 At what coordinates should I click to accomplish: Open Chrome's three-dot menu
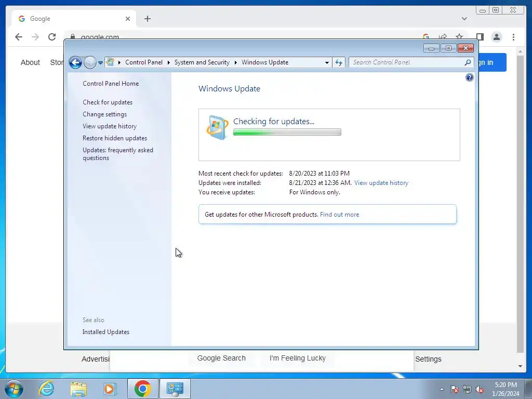click(513, 37)
